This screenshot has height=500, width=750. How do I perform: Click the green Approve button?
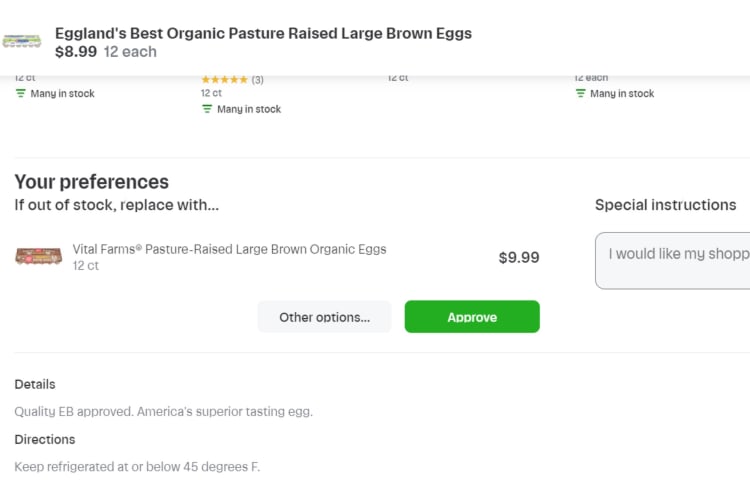472,317
